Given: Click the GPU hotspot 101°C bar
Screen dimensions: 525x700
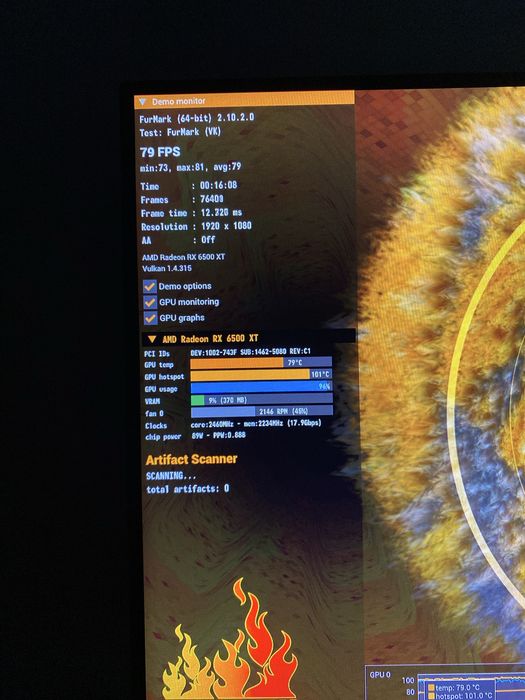Looking at the screenshot, I should pos(261,375).
